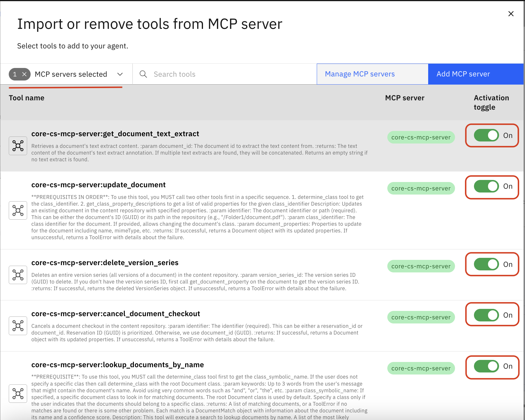Expand the MCP servers selected dropdown

tap(120, 74)
